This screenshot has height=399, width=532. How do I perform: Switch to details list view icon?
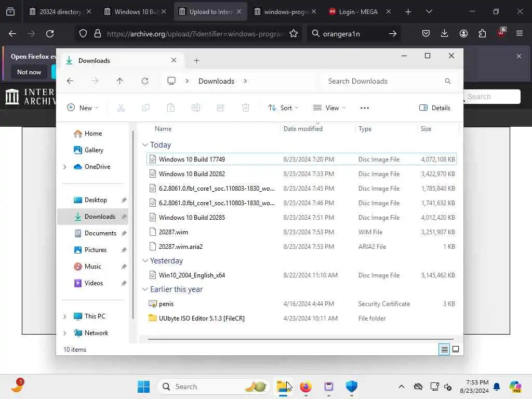[x=444, y=349]
